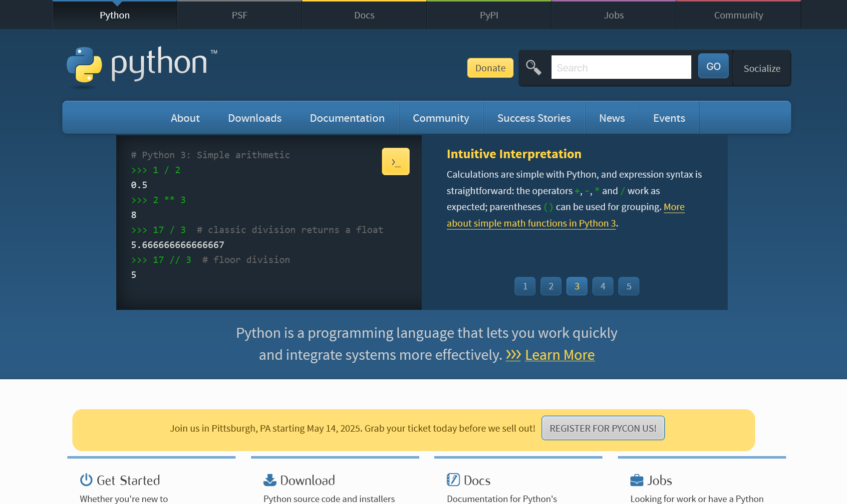
Task: Show slide 3 of the carousel
Action: 577,286
